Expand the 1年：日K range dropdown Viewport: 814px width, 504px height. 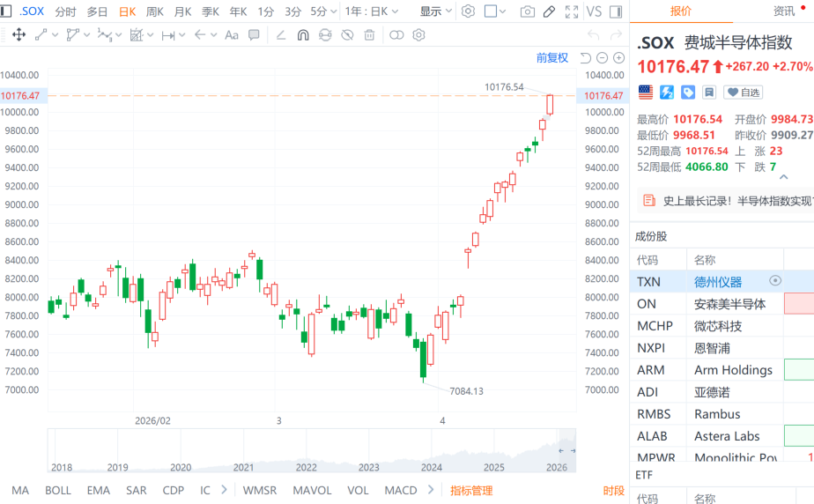pyautogui.click(x=371, y=11)
